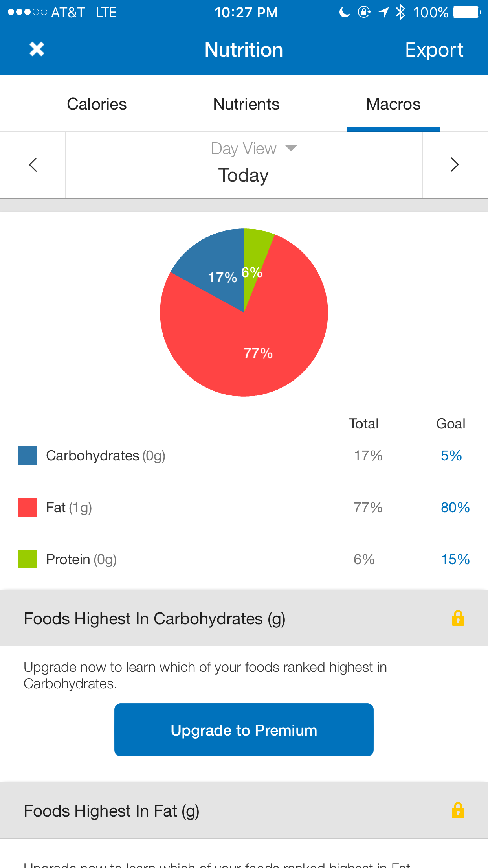Click Upgrade to Premium button
The width and height of the screenshot is (488, 868).
[x=244, y=730]
